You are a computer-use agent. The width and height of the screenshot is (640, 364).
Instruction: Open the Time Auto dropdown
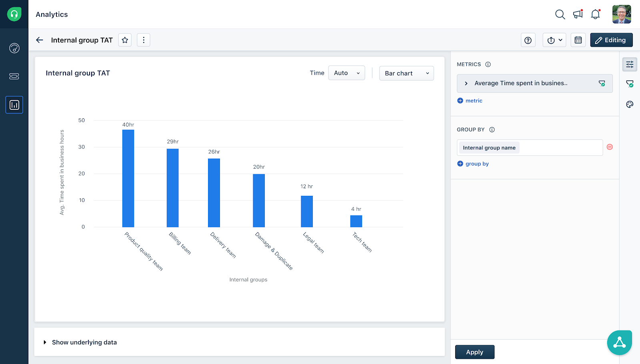(x=346, y=73)
